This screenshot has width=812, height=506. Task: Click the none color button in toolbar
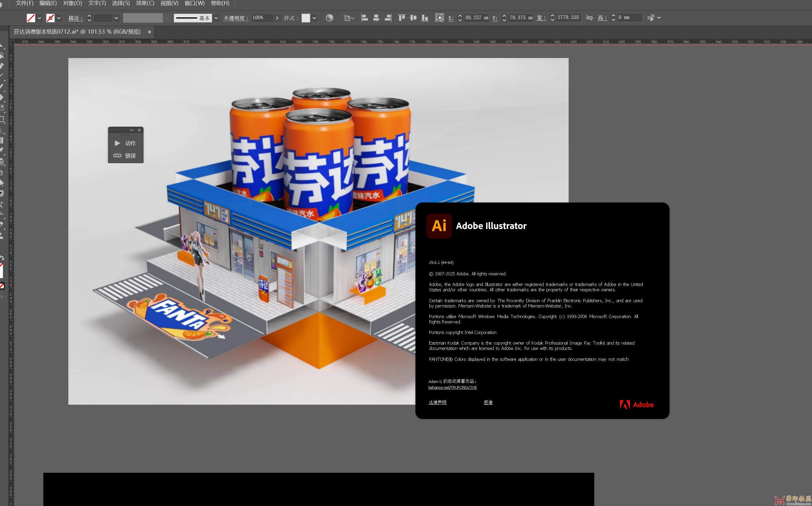click(2, 286)
